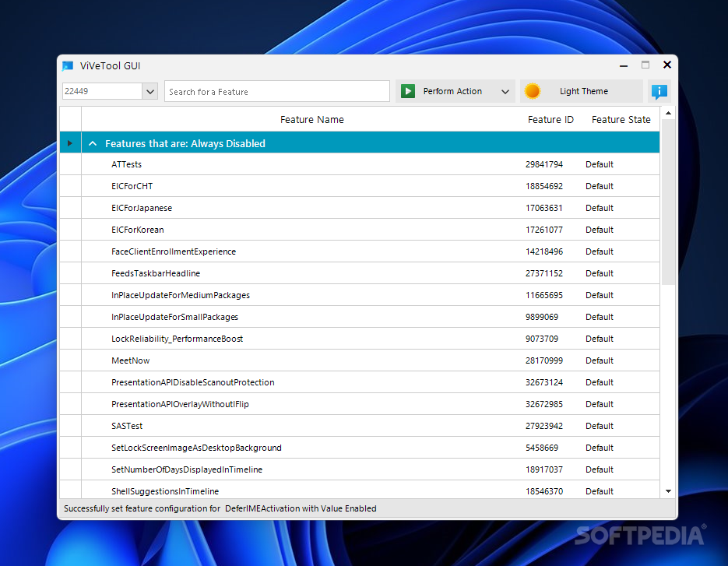
Task: Click scrollbar down arrow in feature list
Action: click(x=668, y=491)
